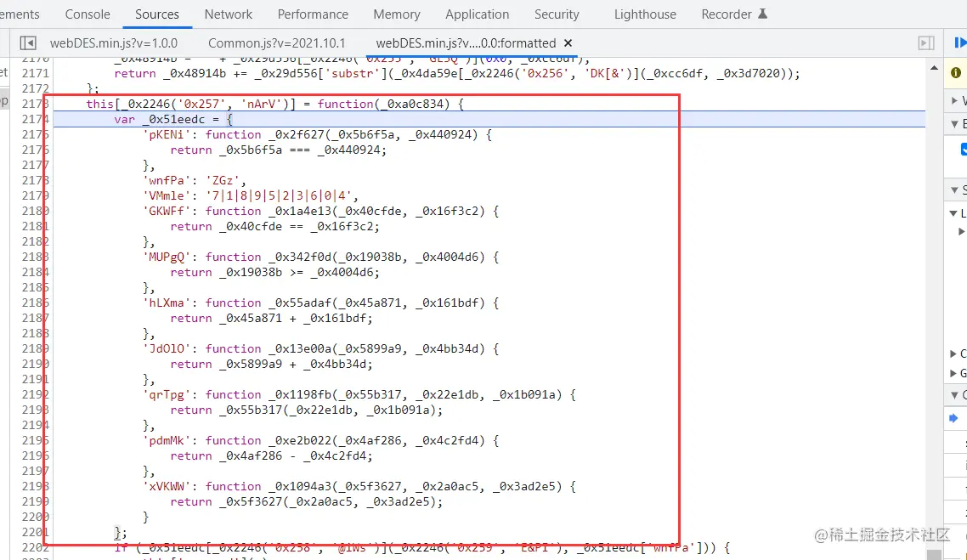Click the code editor scrollbar thumb
Image resolution: width=967 pixels, height=560 pixels.
(935, 554)
